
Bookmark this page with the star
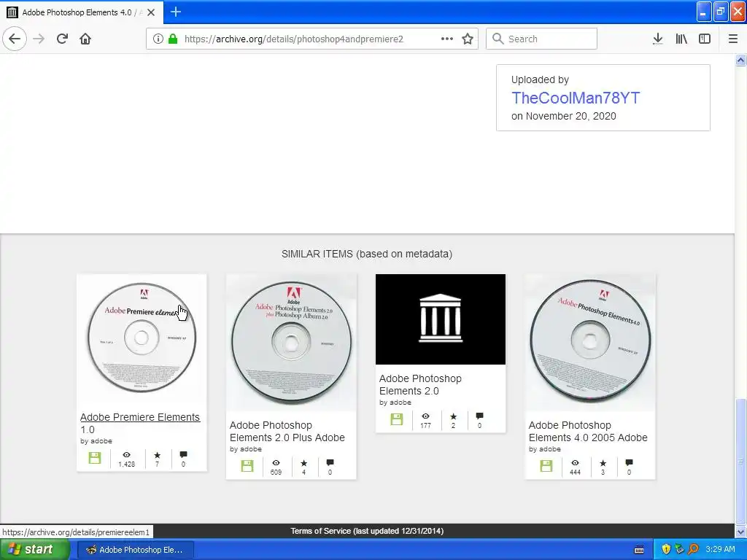coord(468,39)
